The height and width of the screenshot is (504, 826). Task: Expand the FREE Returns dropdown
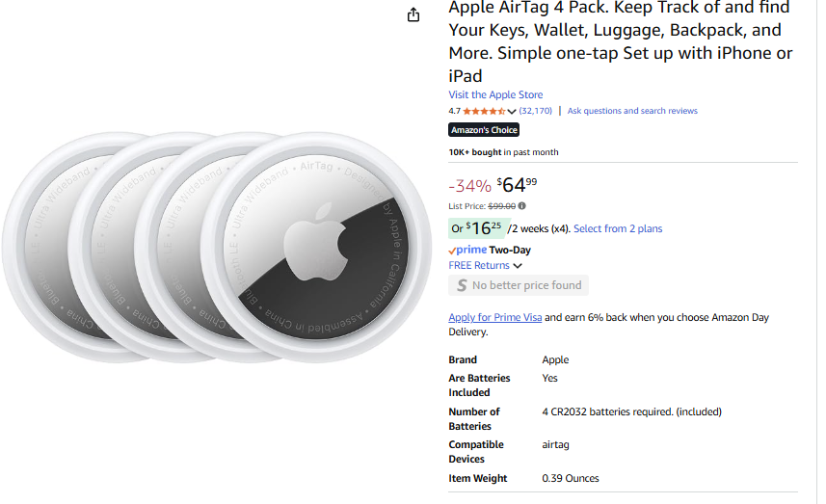click(518, 266)
